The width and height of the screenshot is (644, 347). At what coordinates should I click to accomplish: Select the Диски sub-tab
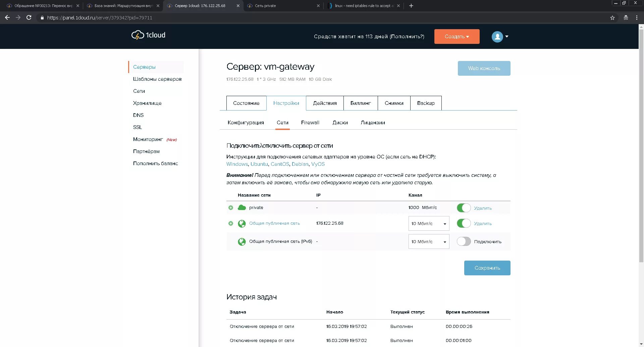click(340, 123)
